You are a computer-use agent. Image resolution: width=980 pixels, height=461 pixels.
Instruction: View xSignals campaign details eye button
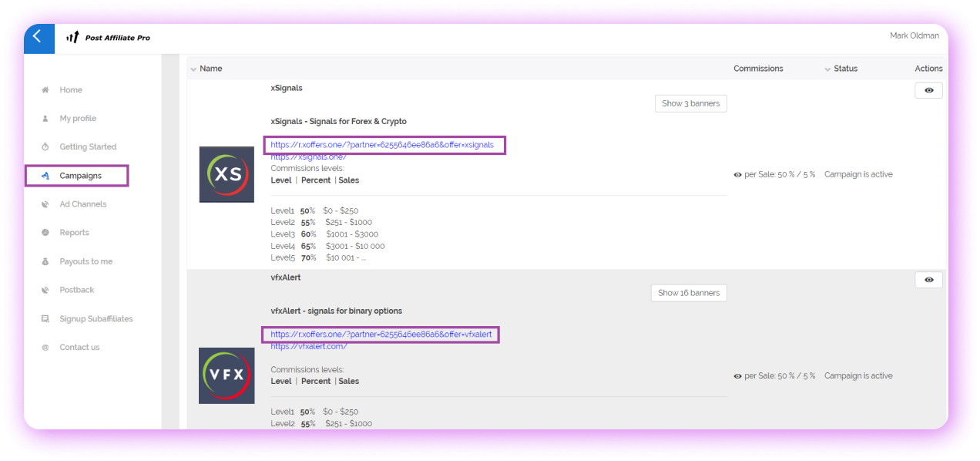(928, 90)
